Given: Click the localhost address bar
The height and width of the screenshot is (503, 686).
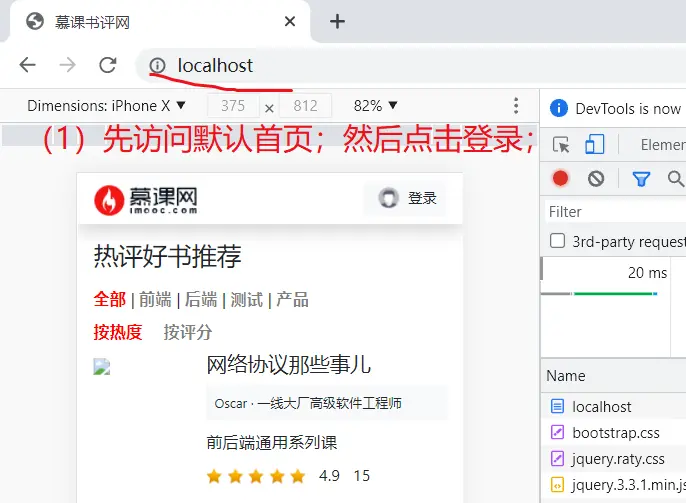Looking at the screenshot, I should point(411,66).
